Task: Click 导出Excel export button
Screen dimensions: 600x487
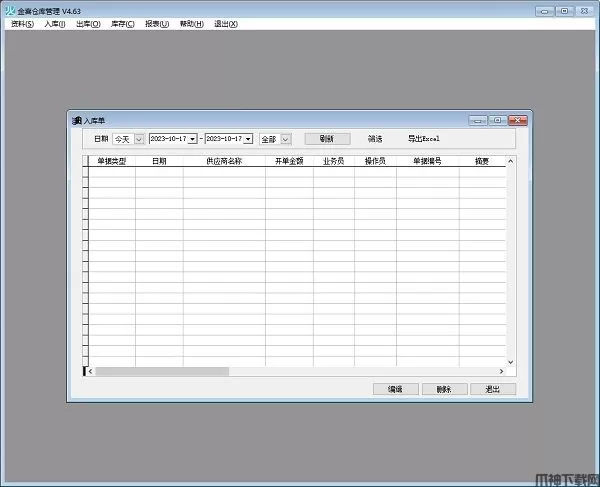Action: (424, 139)
